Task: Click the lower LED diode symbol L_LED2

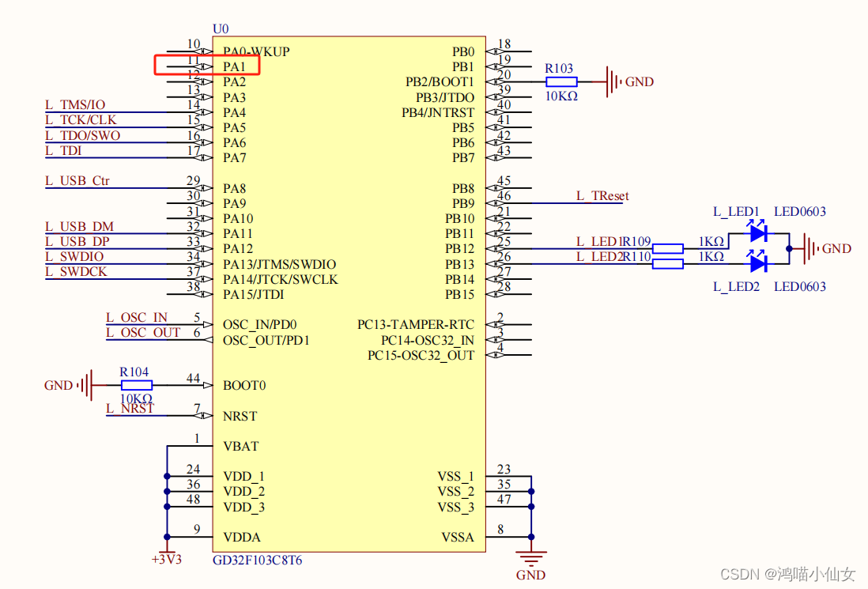Action: pos(758,262)
